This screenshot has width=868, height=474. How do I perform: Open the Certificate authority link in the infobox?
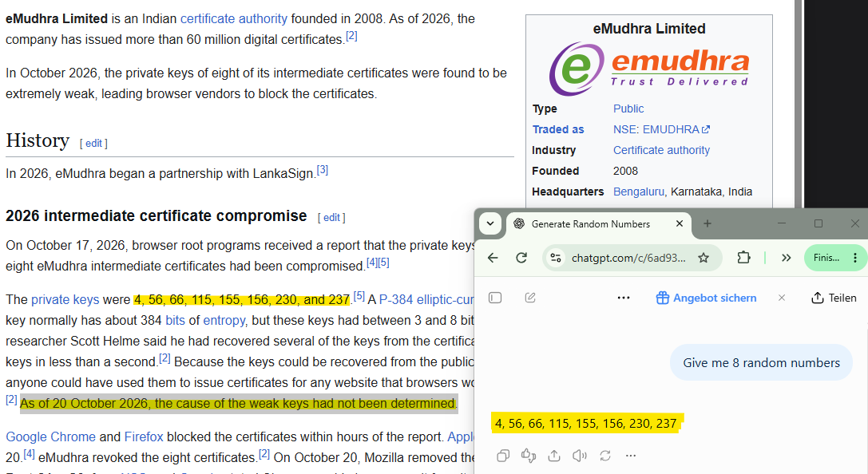click(x=661, y=151)
